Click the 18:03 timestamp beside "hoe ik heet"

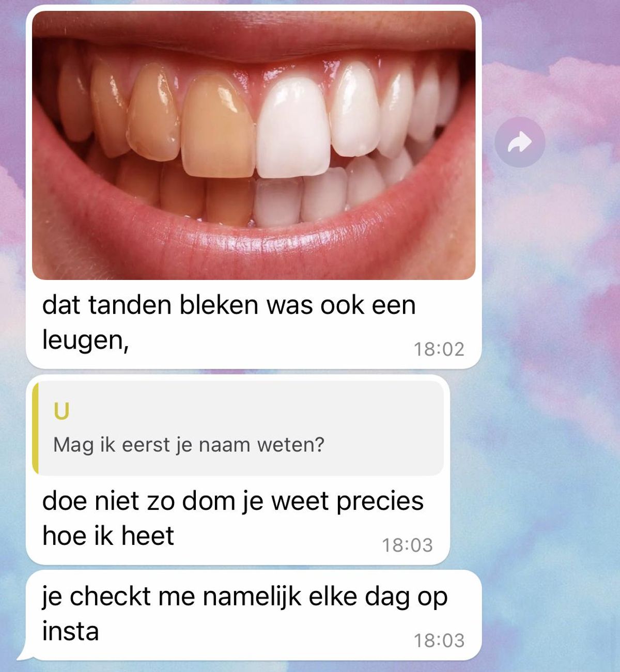pos(407,545)
